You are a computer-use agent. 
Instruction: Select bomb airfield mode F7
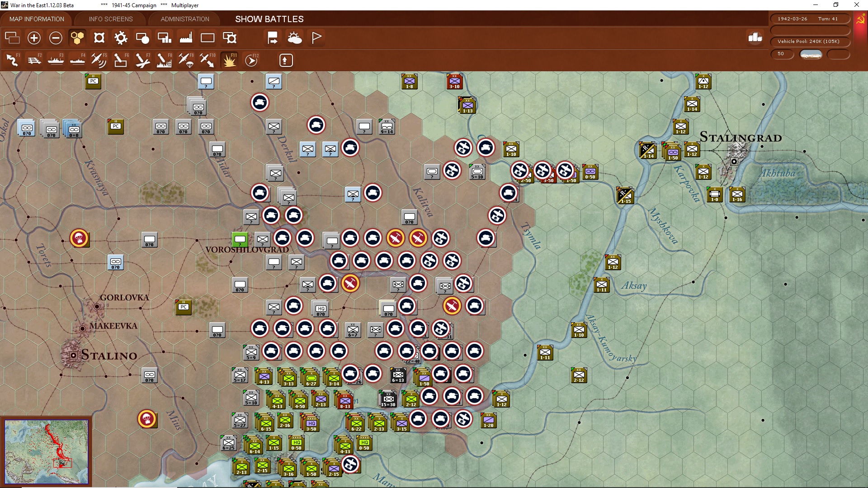142,60
